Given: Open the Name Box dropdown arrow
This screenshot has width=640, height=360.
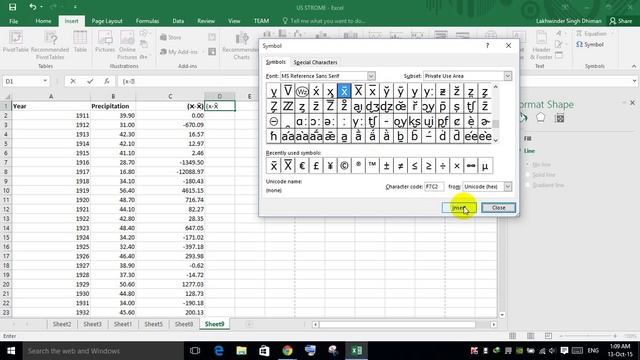Looking at the screenshot, I should point(45,81).
